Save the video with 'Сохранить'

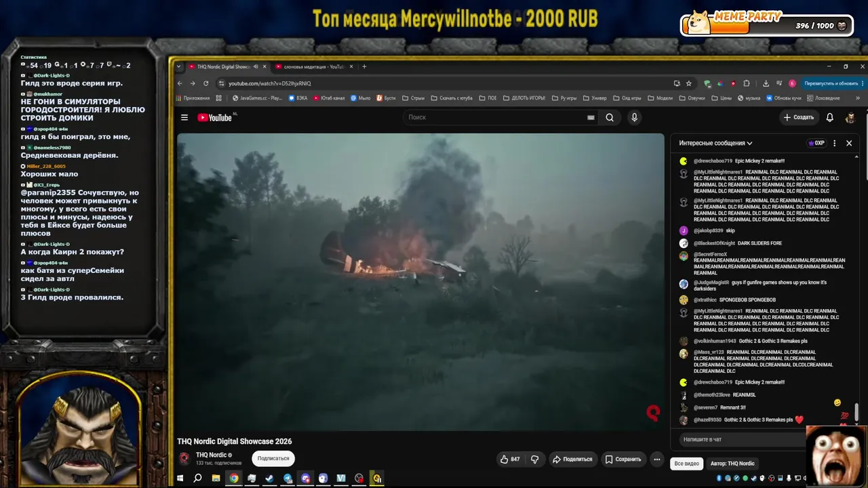(623, 459)
